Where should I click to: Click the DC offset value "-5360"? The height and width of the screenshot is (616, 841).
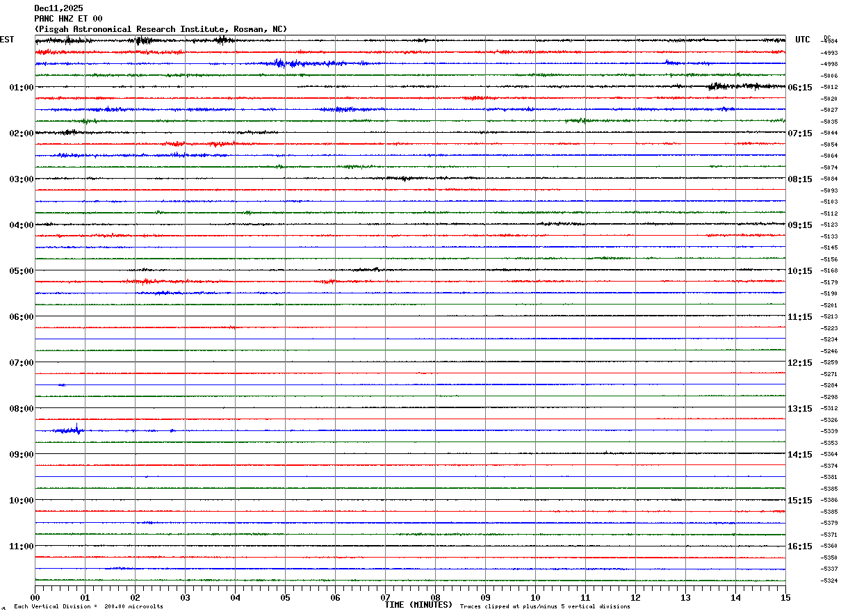[830, 546]
